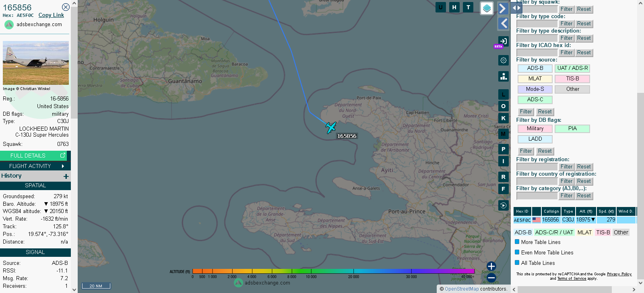Toggle the TIS-B source filter
Screen dimensions: 644x293
[x=572, y=79]
